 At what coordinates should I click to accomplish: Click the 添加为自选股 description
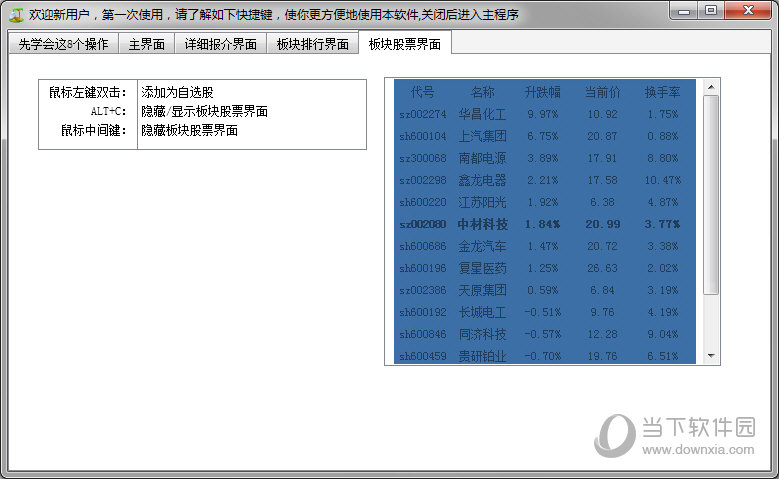pyautogui.click(x=177, y=92)
